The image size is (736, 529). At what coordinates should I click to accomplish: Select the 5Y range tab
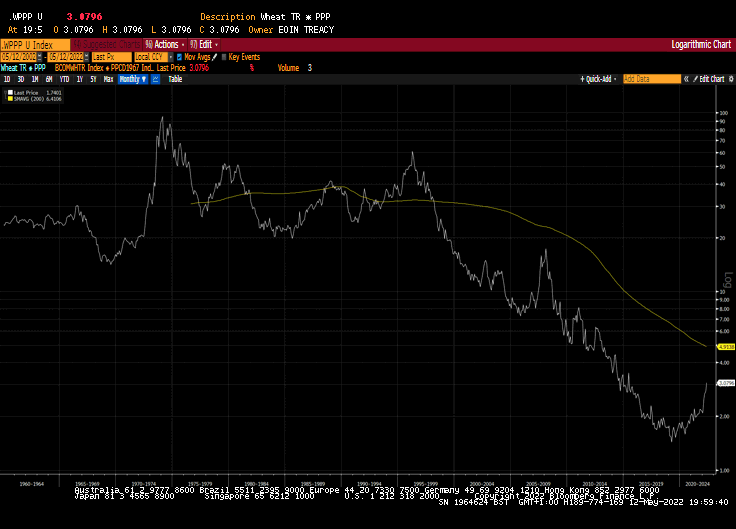pos(93,79)
